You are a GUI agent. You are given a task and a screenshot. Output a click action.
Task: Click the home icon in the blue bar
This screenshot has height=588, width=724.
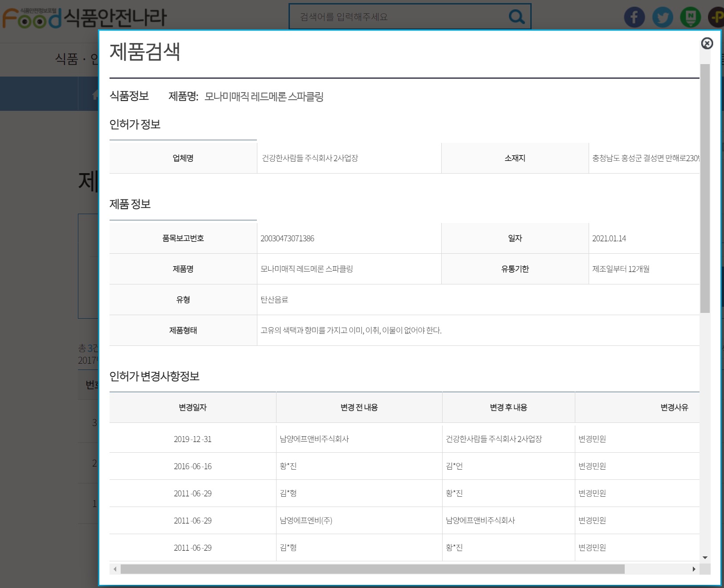pos(94,94)
